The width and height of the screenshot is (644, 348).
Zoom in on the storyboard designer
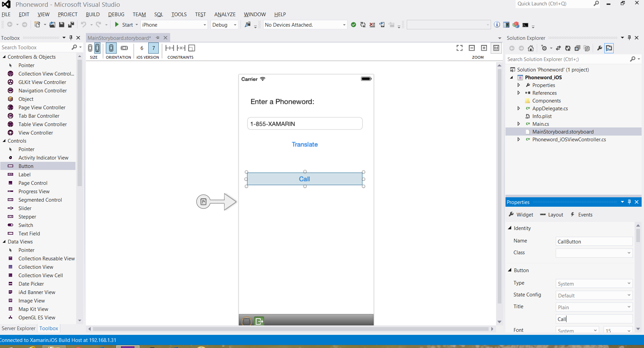(x=484, y=48)
